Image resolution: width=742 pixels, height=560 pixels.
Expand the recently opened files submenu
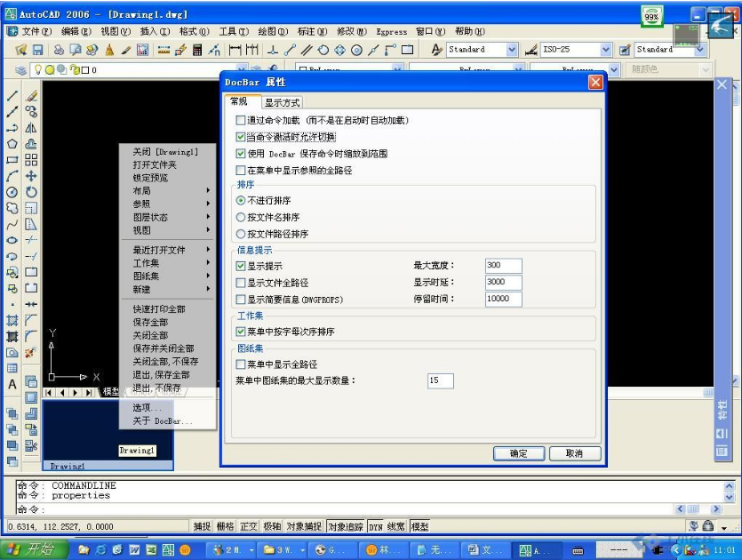coord(208,249)
